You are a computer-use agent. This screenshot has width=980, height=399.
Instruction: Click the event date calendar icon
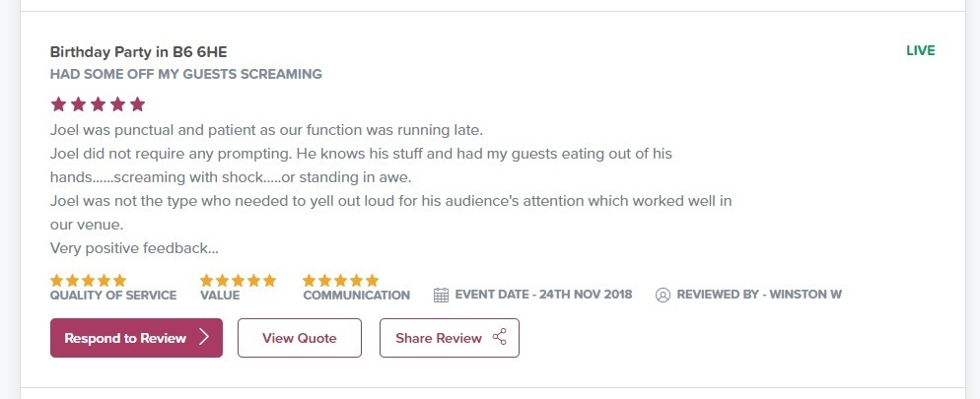pos(441,295)
